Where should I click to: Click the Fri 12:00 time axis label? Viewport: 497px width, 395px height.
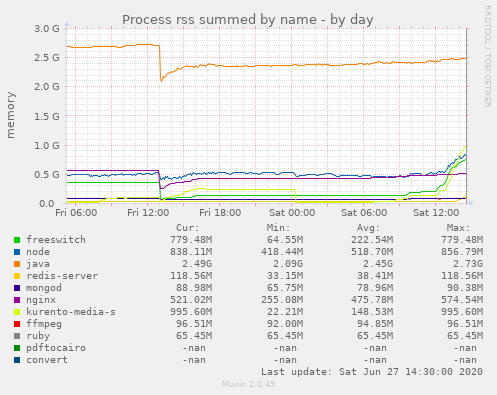(x=148, y=213)
